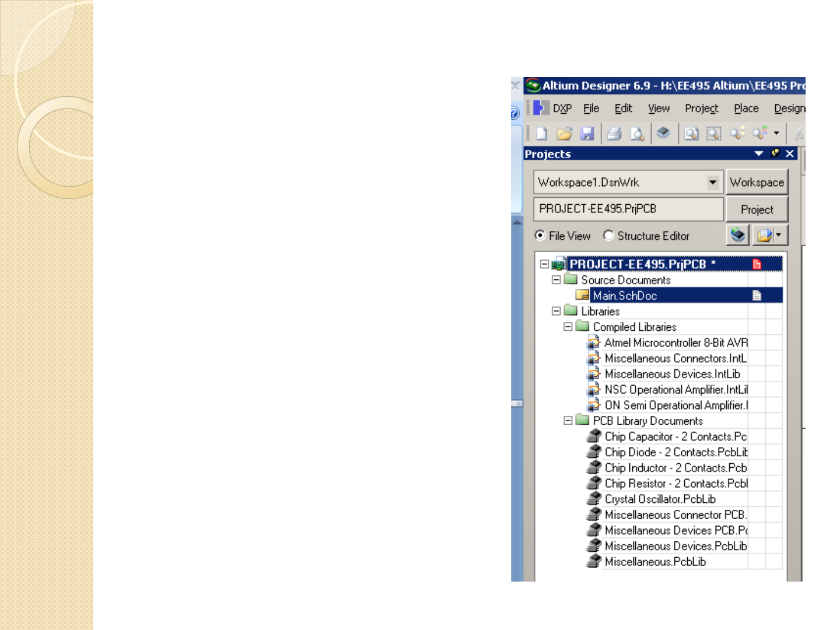Collapse the Compiled Libraries folder
840x630 pixels.
click(568, 327)
